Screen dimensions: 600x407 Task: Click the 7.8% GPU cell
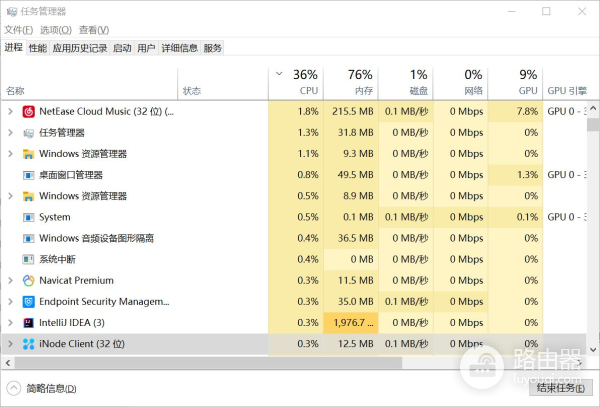click(515, 112)
